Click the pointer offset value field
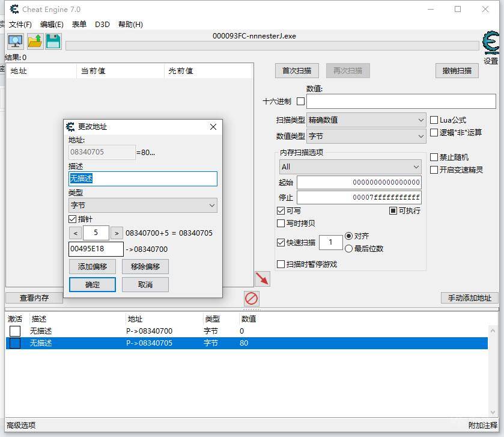Screen dimensions: 504x437 96,233
